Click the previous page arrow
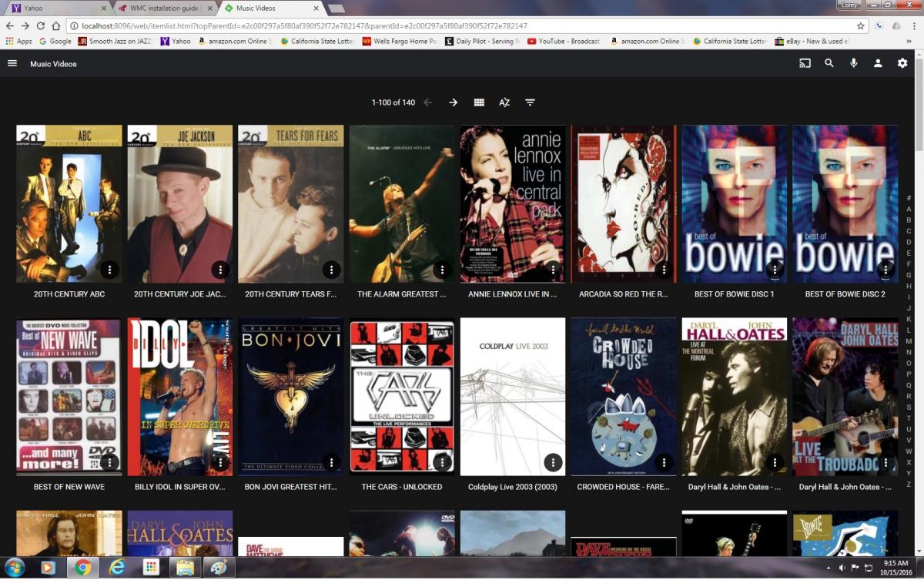 pyautogui.click(x=428, y=102)
